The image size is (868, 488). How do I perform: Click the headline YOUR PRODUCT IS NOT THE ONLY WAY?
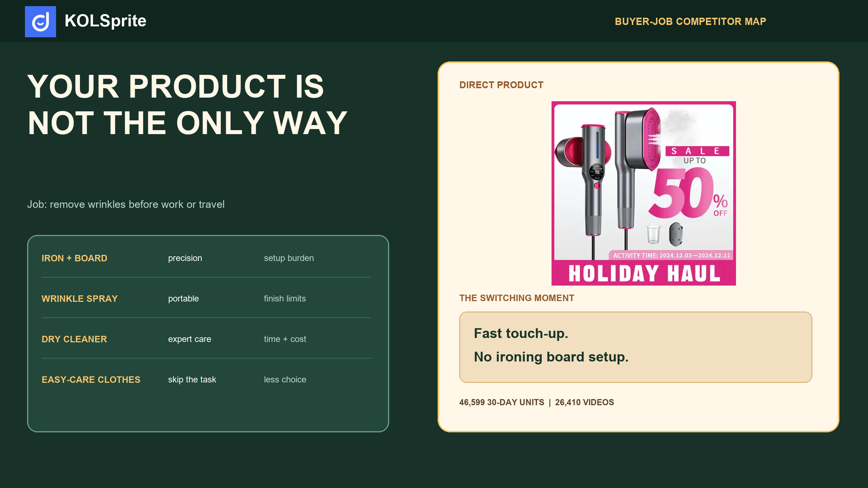[187, 104]
